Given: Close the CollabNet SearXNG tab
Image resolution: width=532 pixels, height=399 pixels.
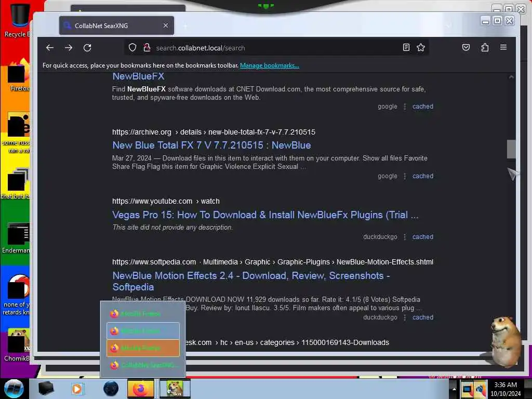Looking at the screenshot, I should [x=166, y=25].
